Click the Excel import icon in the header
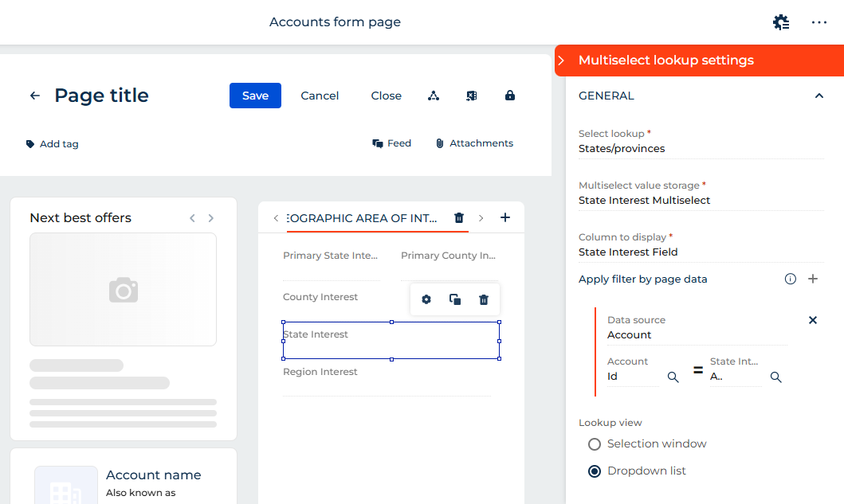This screenshot has height=504, width=844. click(x=471, y=96)
